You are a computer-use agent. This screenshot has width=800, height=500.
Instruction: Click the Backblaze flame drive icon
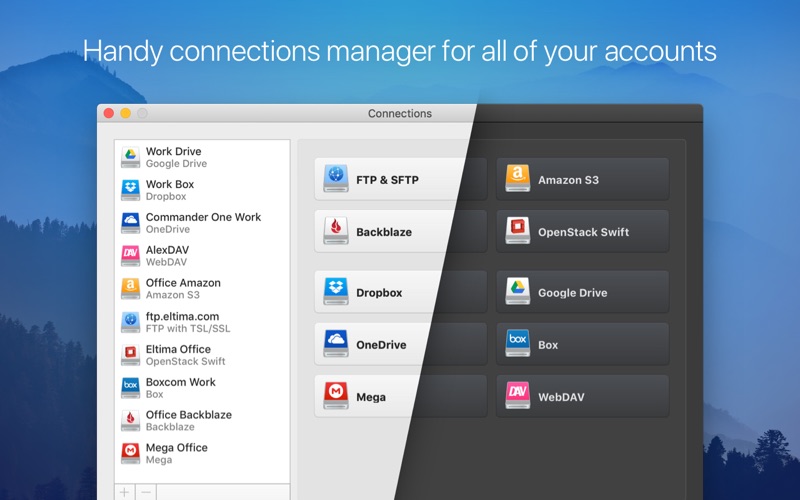coord(336,231)
